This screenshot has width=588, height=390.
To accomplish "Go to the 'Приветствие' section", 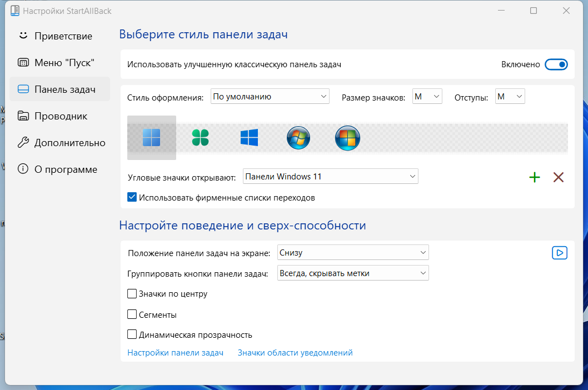I will tap(59, 36).
